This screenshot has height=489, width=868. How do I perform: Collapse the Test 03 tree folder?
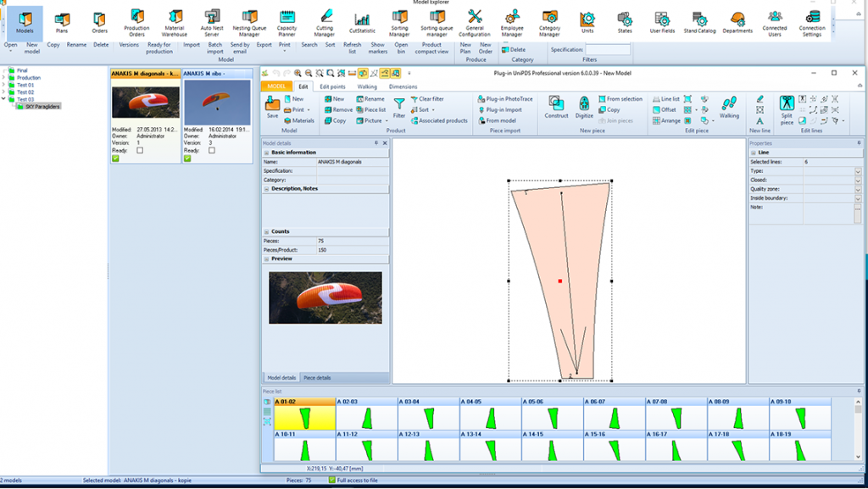coord(3,99)
